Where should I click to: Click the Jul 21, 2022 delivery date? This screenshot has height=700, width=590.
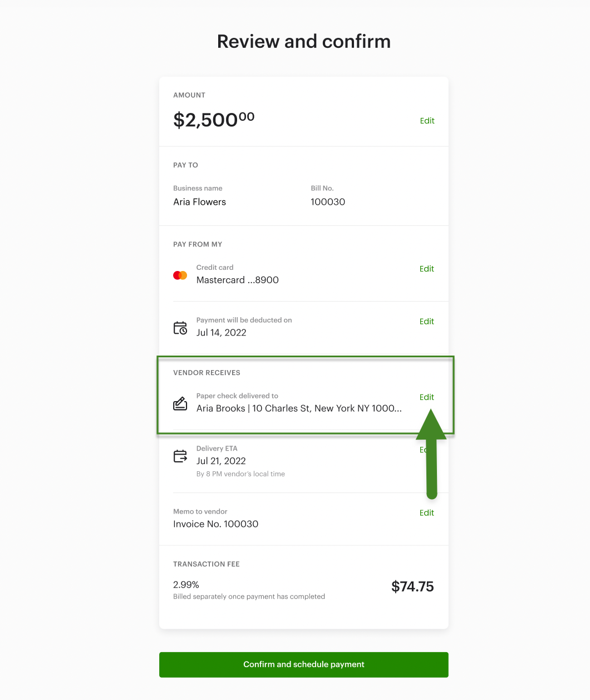[x=221, y=461]
